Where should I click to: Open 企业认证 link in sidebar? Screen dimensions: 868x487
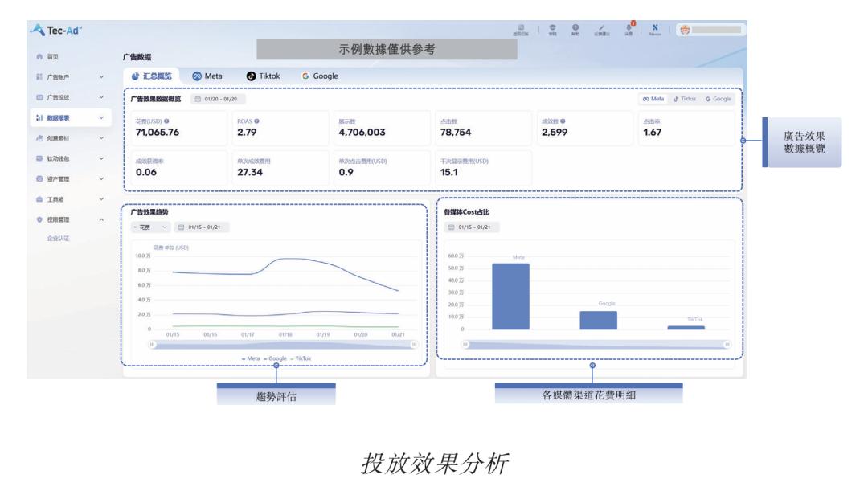coord(59,239)
